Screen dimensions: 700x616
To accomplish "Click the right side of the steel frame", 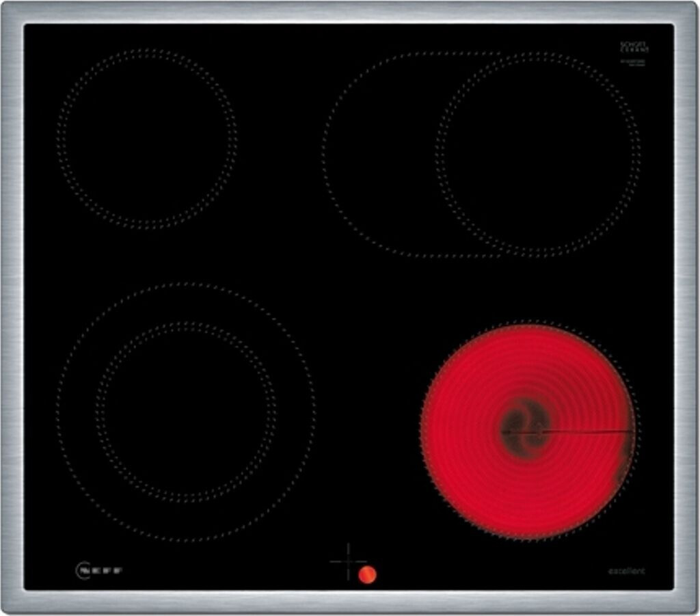I will pyautogui.click(x=687, y=308).
